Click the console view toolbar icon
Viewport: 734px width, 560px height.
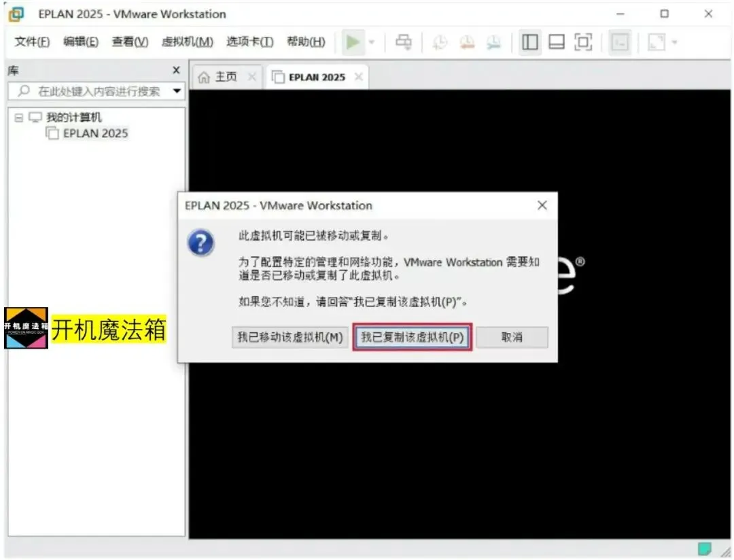(620, 43)
